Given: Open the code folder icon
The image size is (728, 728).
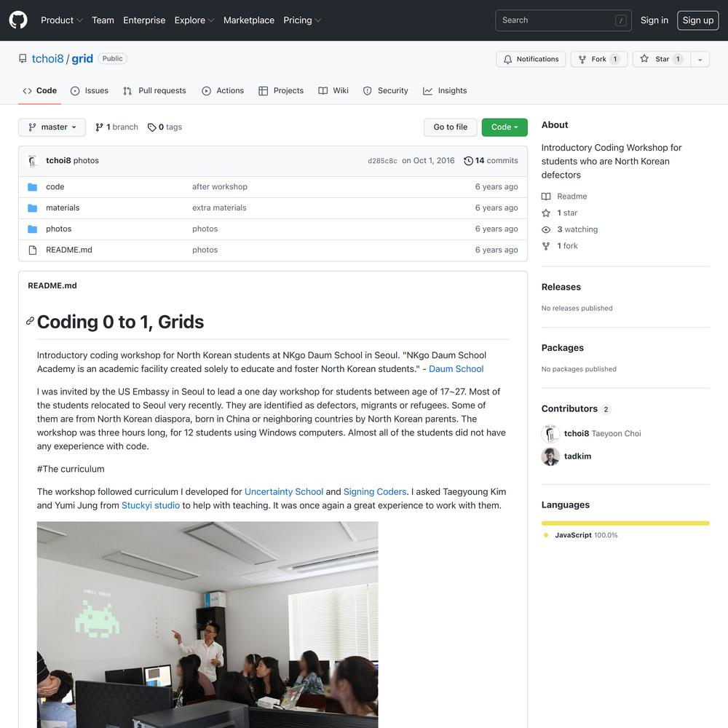Looking at the screenshot, I should pos(33,186).
